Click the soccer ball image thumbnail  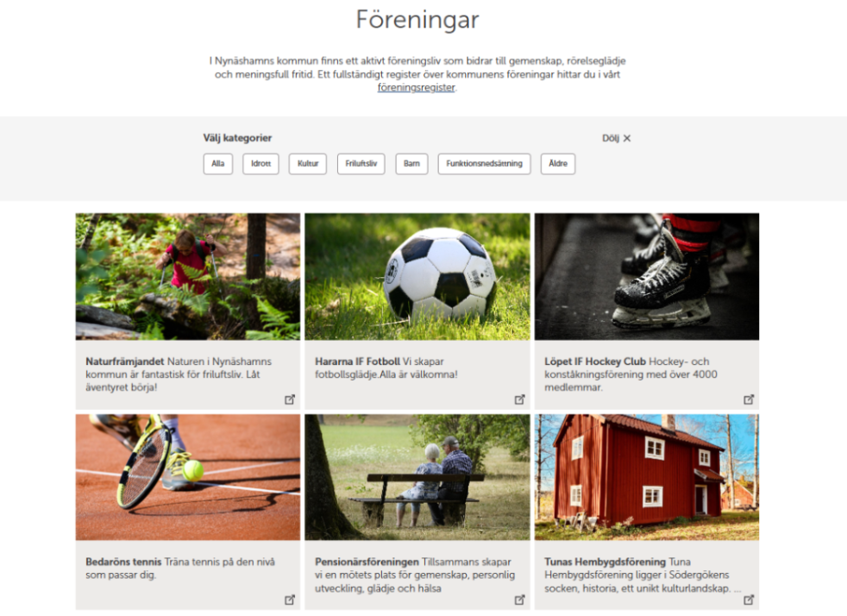coord(417,277)
